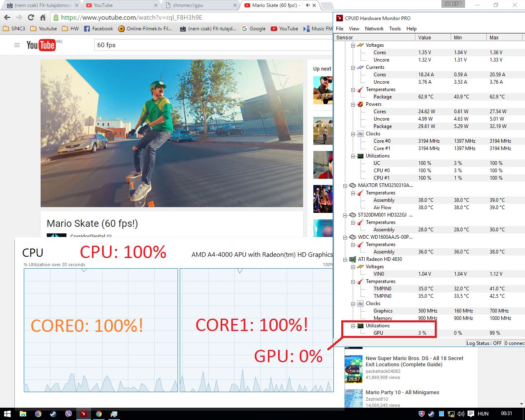Switch to the second YouTube tab
Viewport: 525px width, 420px height.
click(x=122, y=5)
